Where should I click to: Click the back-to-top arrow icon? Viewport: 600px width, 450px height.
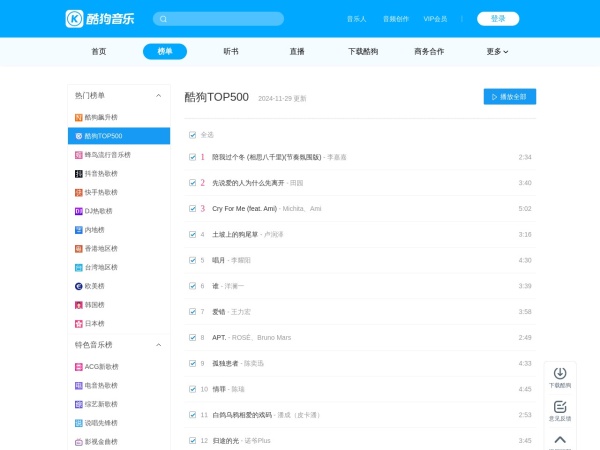tap(560, 439)
